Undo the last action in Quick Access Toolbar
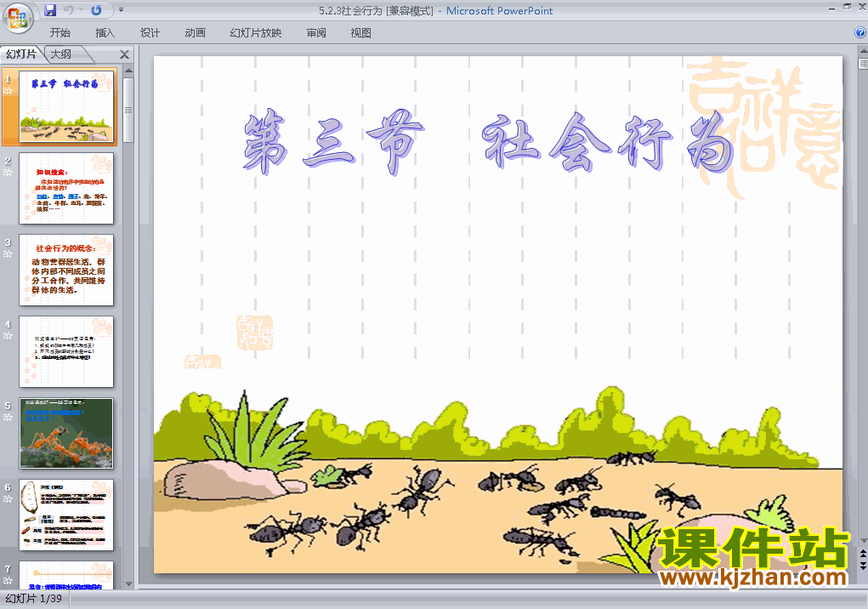The width and height of the screenshot is (868, 609). click(x=69, y=10)
